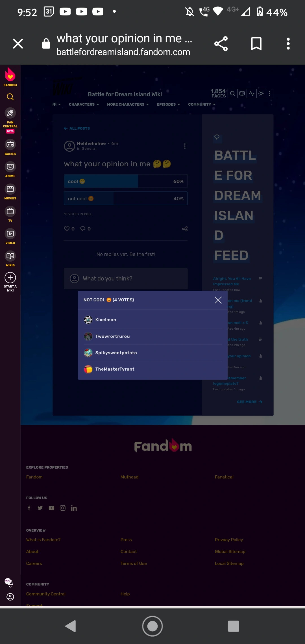Expand Characters navigation dropdown

84,105
